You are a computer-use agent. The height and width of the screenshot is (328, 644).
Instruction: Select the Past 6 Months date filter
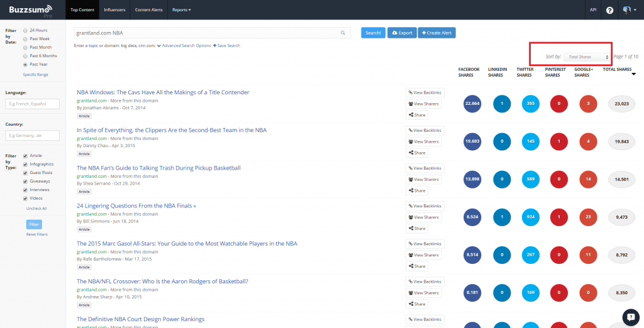tap(25, 56)
